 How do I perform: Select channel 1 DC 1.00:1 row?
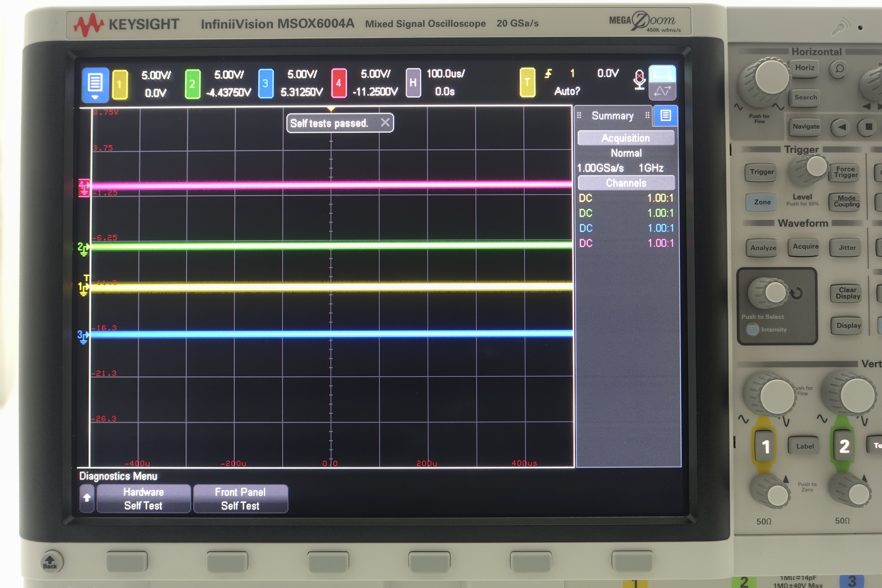click(626, 198)
